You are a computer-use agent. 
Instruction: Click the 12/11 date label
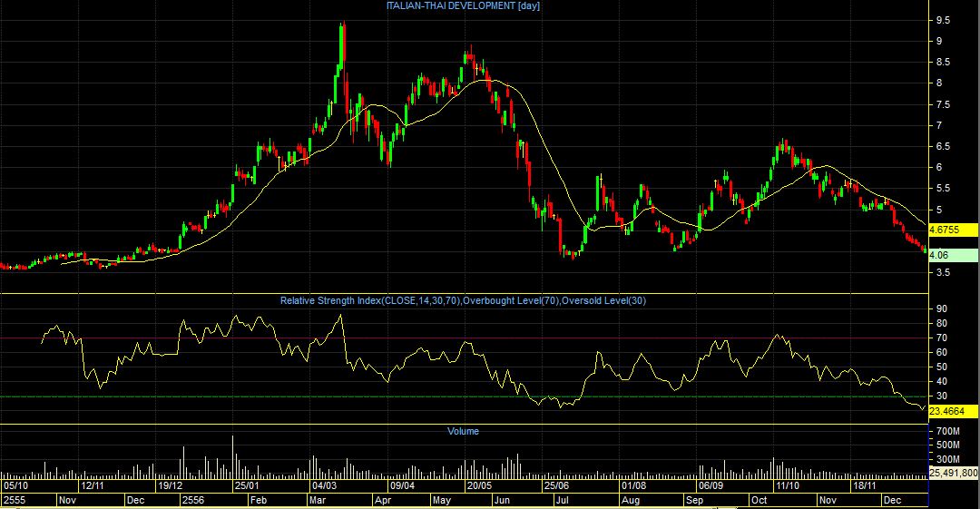click(93, 486)
